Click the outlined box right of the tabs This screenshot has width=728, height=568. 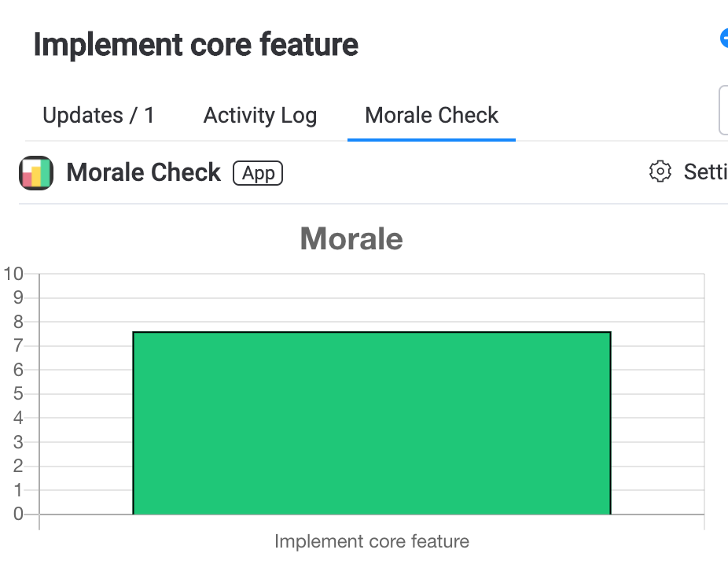click(723, 111)
